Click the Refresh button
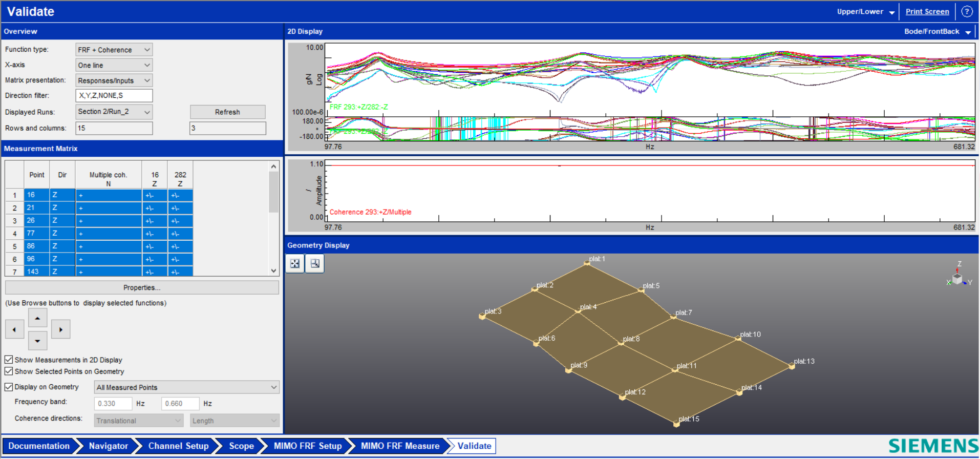Image resolution: width=980 pixels, height=459 pixels. (x=227, y=112)
